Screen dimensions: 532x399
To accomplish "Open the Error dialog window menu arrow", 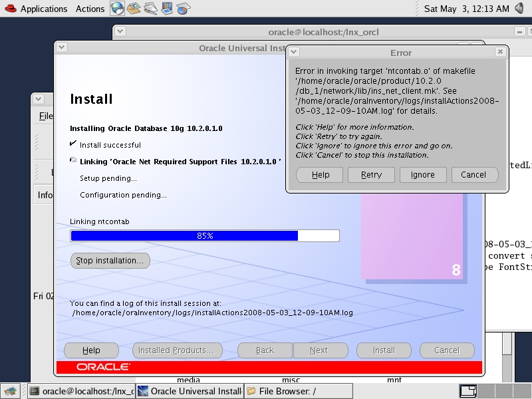I will click(x=297, y=53).
